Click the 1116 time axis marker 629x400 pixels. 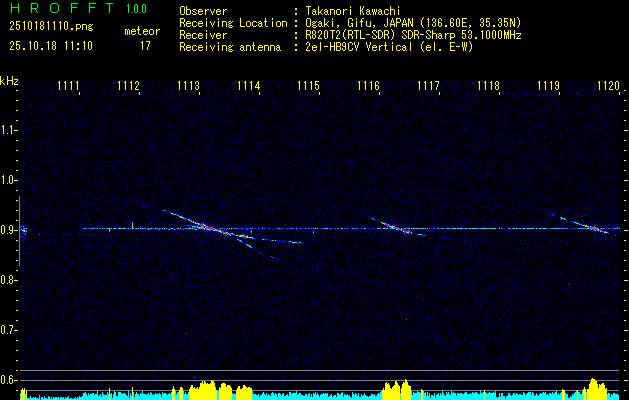point(368,85)
